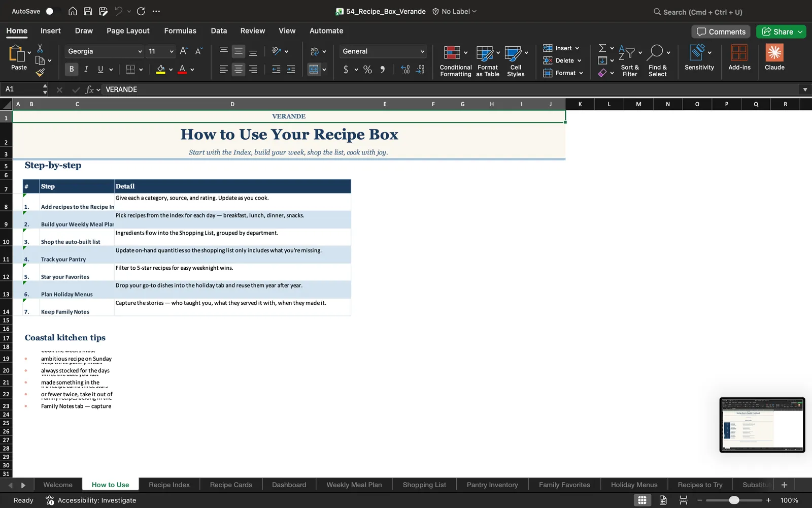
Task: Click the Accounting dollar format icon
Action: 346,69
